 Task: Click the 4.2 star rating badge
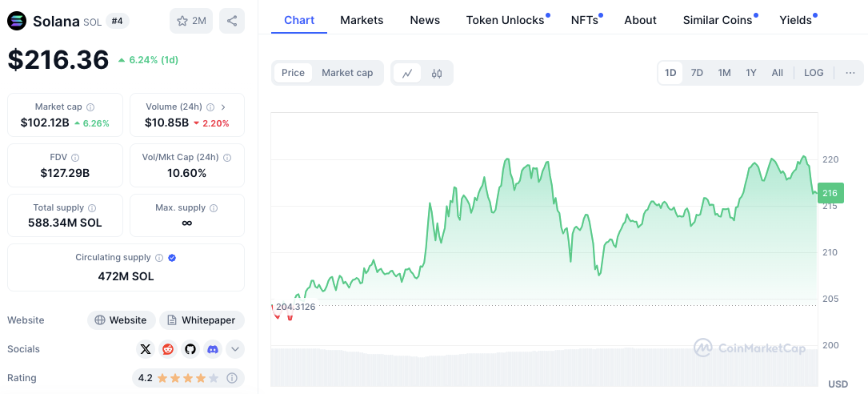point(188,378)
